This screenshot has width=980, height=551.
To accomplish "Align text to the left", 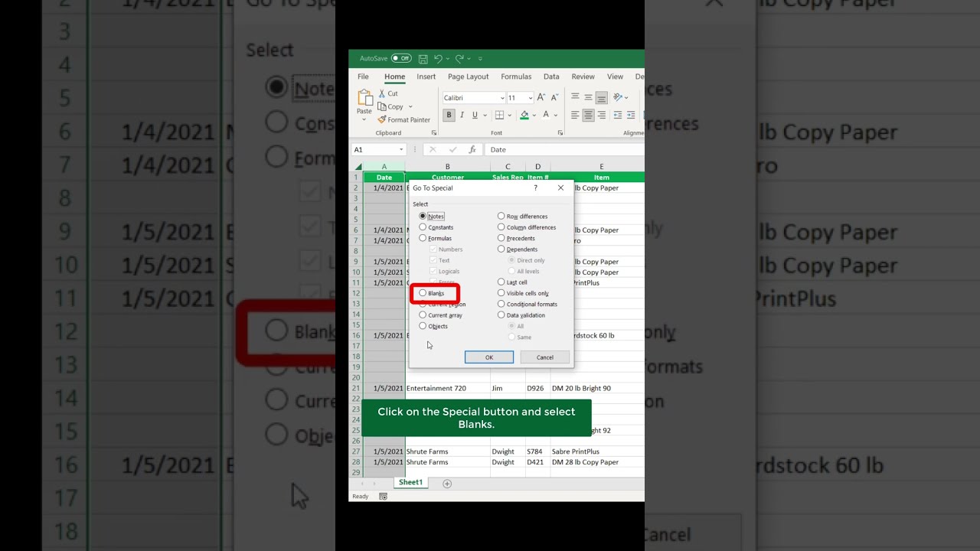I will point(575,116).
